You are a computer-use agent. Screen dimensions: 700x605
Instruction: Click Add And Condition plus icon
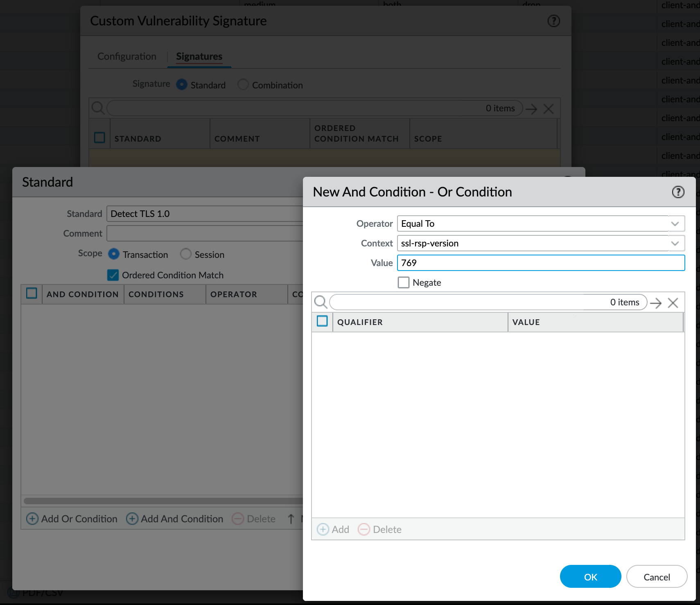pos(132,519)
